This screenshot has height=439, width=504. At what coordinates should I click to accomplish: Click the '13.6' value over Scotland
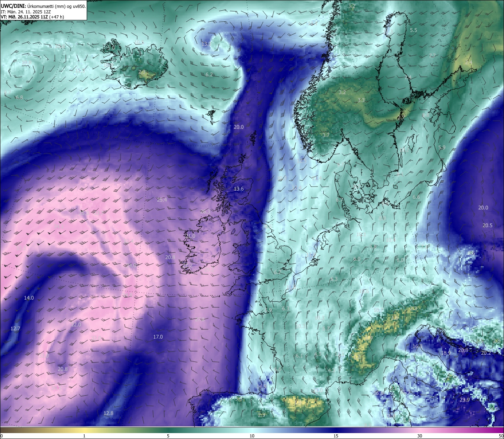click(239, 189)
